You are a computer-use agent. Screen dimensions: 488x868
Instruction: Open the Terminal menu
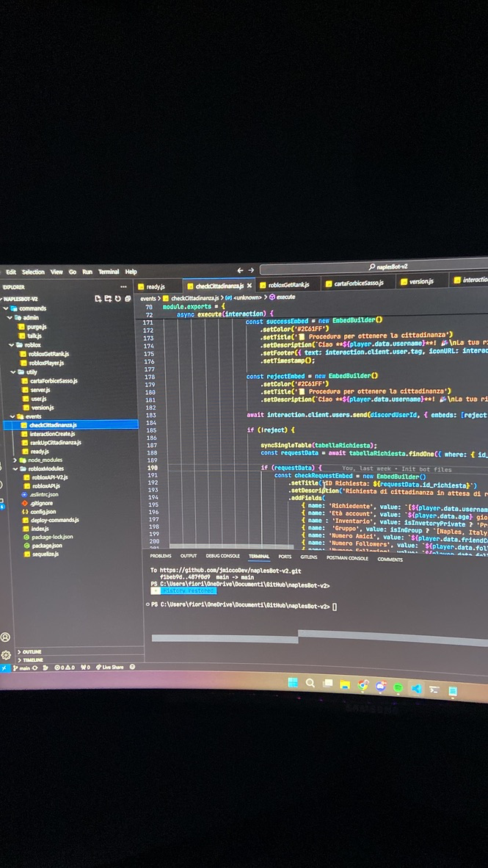[108, 272]
